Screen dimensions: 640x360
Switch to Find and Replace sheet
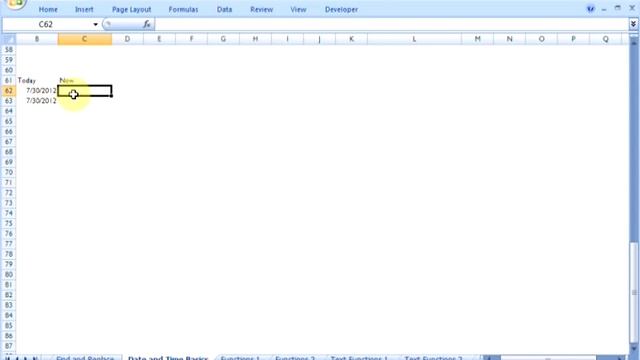tap(85, 358)
